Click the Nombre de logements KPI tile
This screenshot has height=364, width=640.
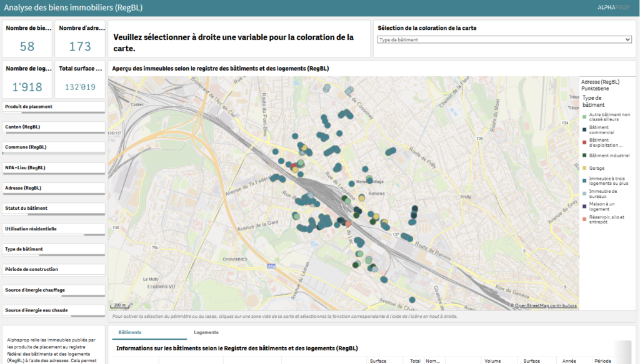(27, 79)
